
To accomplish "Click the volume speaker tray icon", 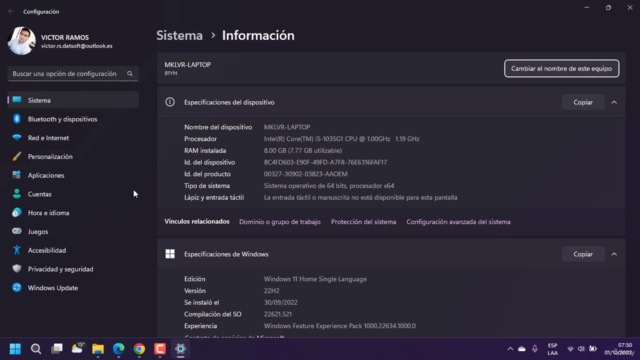I will (581, 349).
